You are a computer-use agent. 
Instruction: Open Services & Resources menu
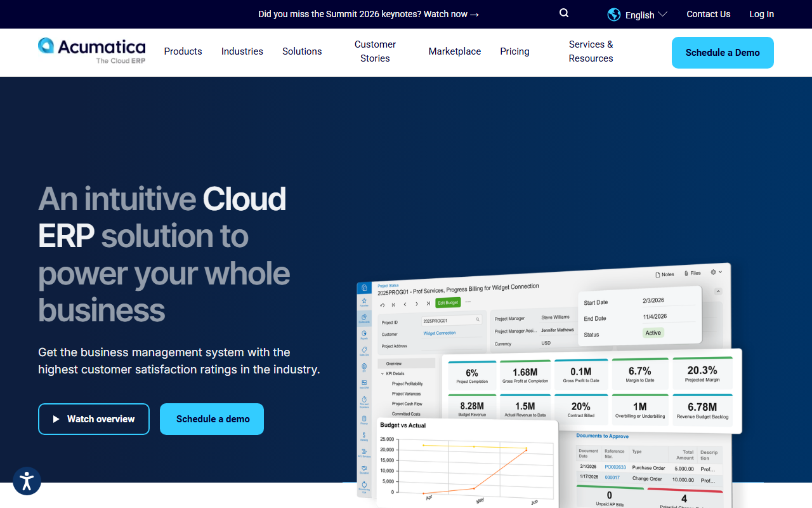point(591,51)
